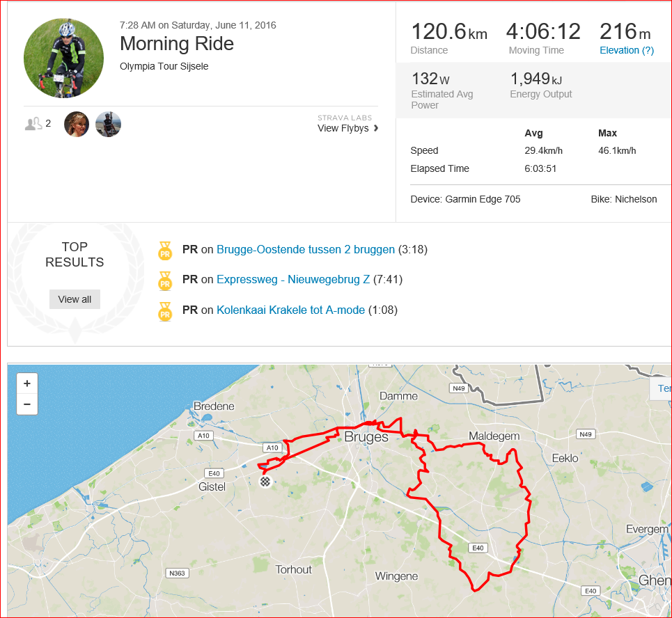Click the Morning Ride title
Screen dimensions: 672x618
[177, 44]
